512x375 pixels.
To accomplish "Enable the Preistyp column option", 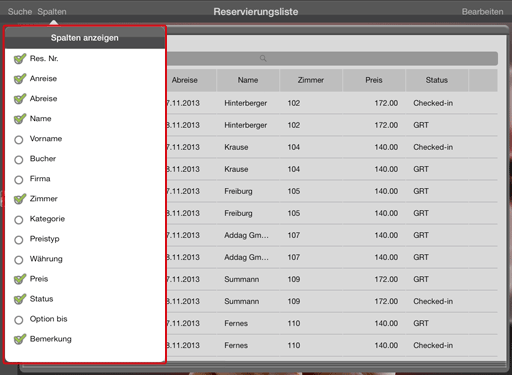I will [x=19, y=240].
